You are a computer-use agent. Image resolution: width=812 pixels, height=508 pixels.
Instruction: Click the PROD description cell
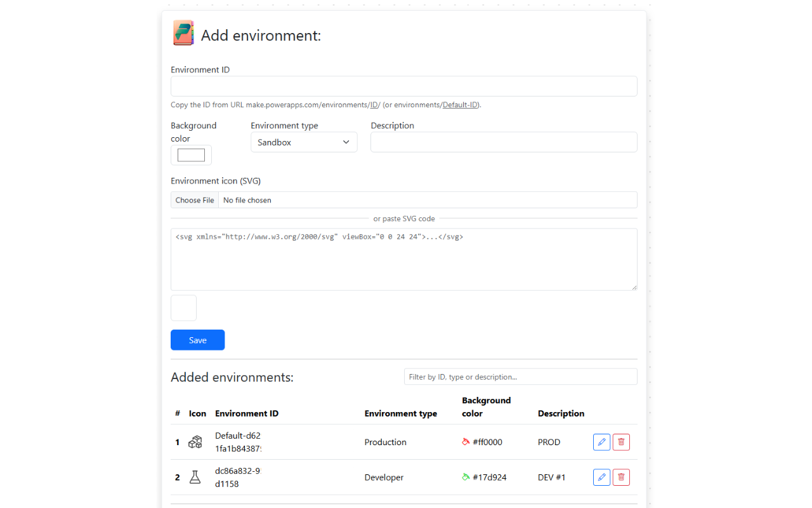click(549, 442)
